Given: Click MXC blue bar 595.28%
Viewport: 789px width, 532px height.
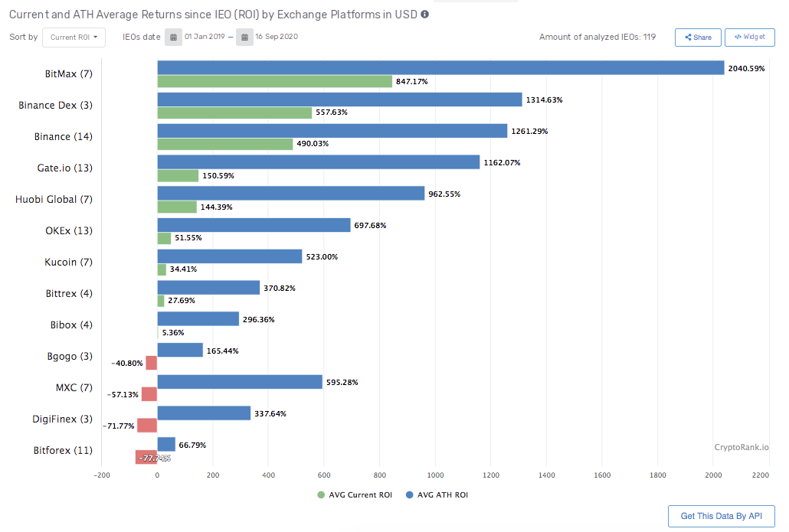Looking at the screenshot, I should point(240,382).
